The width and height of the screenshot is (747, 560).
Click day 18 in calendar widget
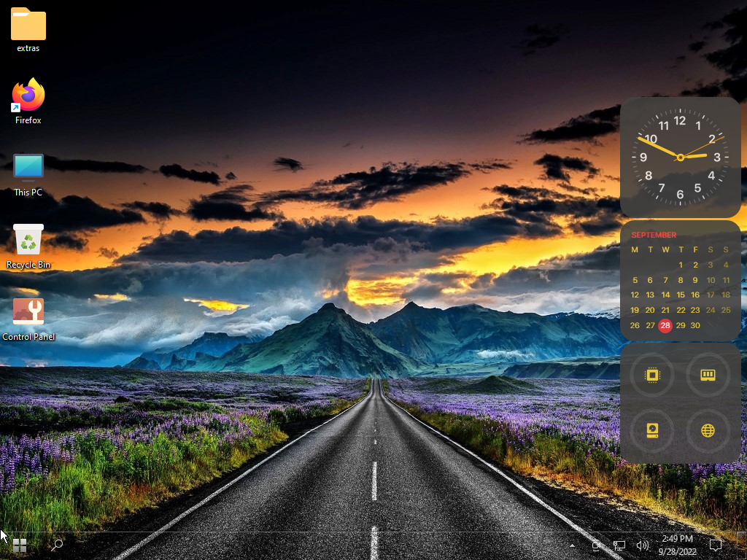pos(726,295)
